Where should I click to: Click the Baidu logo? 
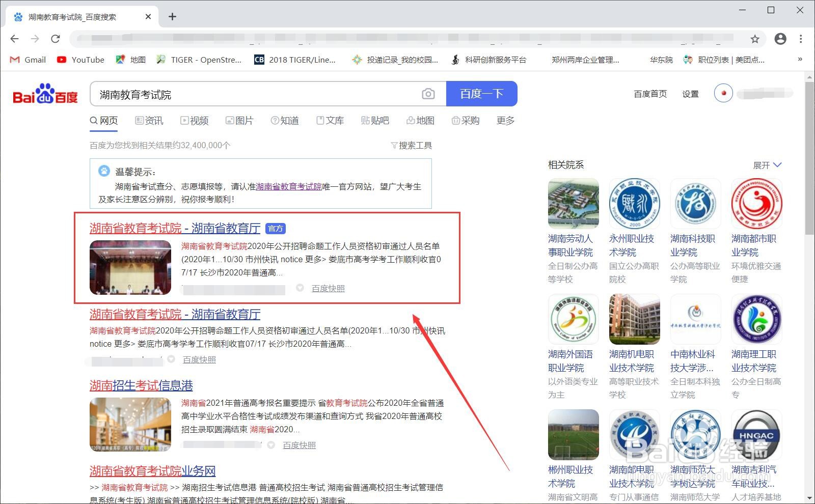pyautogui.click(x=45, y=94)
